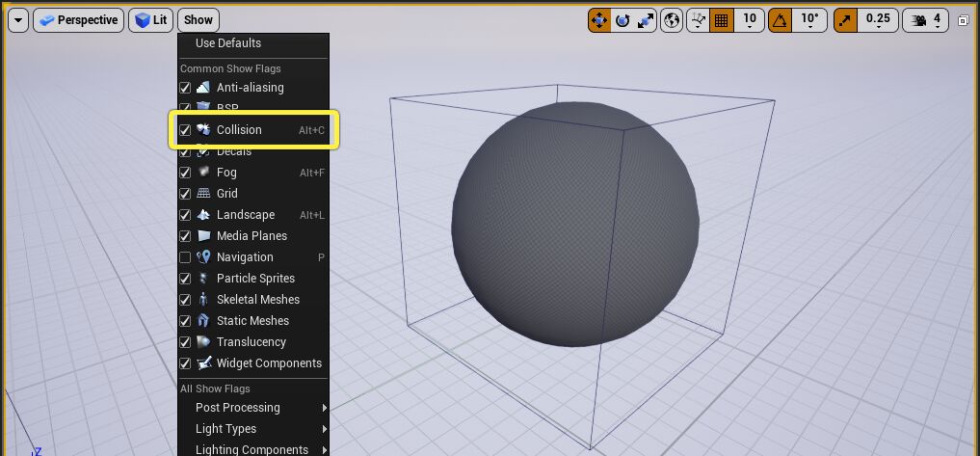Select the Rotate gizmo tool

pyautogui.click(x=622, y=20)
